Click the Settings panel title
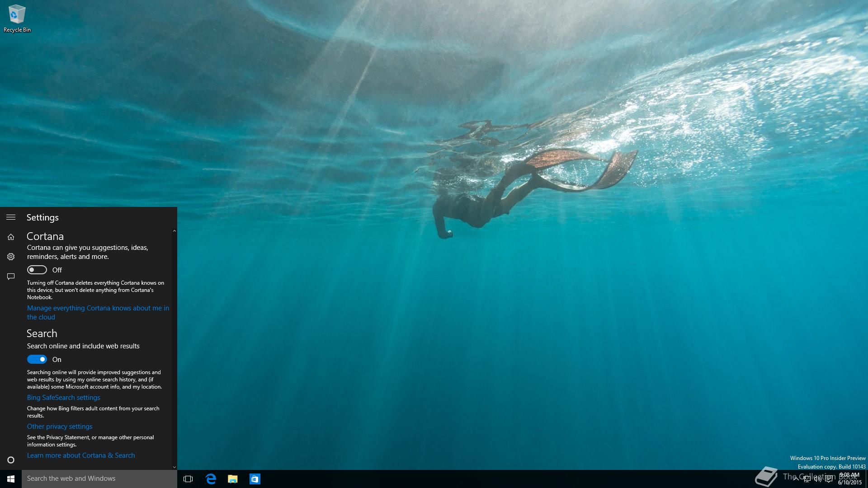This screenshot has height=488, width=868. pyautogui.click(x=42, y=217)
